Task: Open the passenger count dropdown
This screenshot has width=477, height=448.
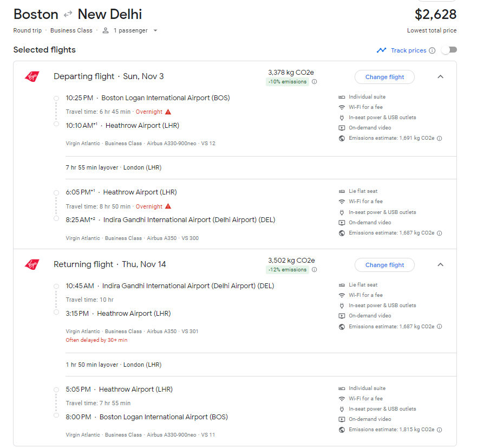Action: click(x=155, y=30)
